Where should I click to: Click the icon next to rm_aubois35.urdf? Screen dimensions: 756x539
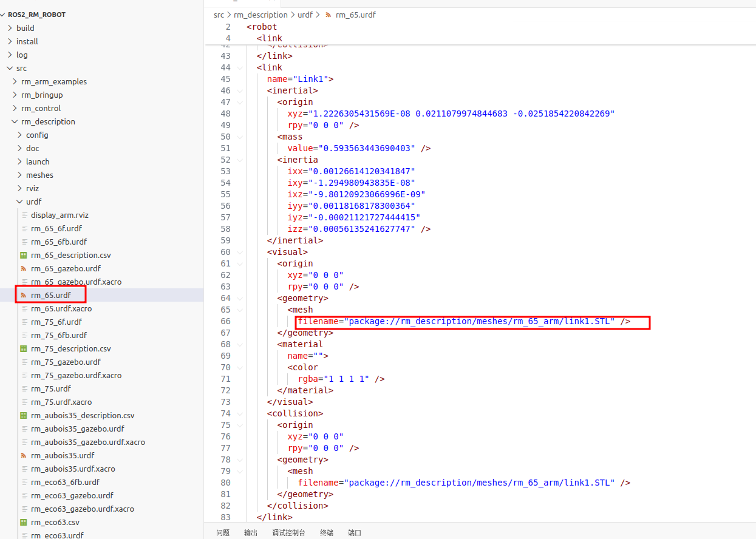point(24,455)
